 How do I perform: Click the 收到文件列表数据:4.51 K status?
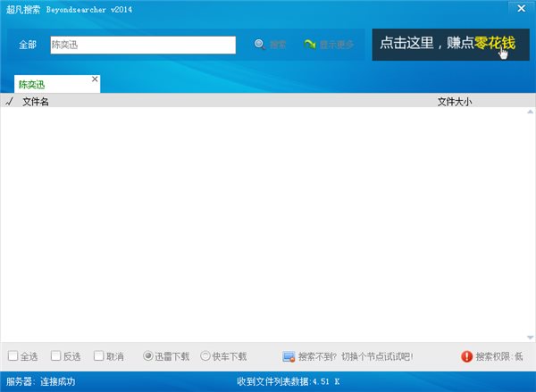tap(289, 381)
